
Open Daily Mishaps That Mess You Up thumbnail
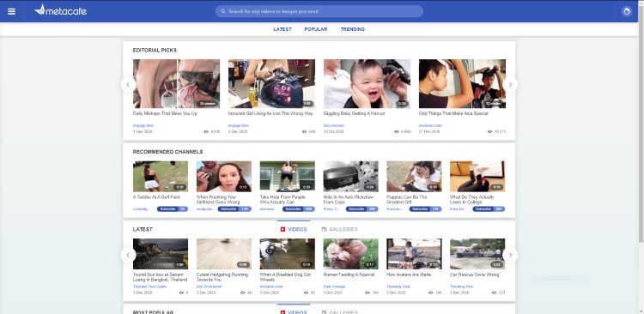(176, 84)
